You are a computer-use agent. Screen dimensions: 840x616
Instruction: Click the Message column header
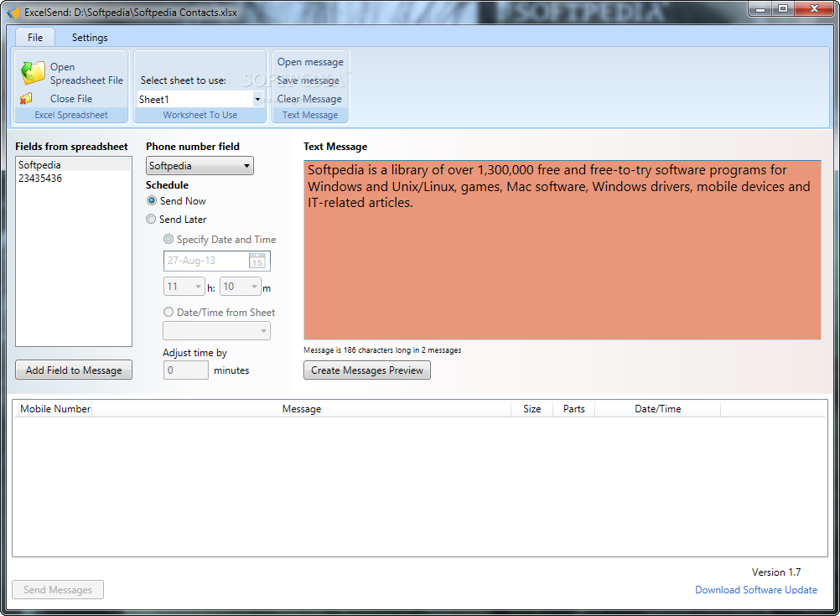click(x=302, y=409)
